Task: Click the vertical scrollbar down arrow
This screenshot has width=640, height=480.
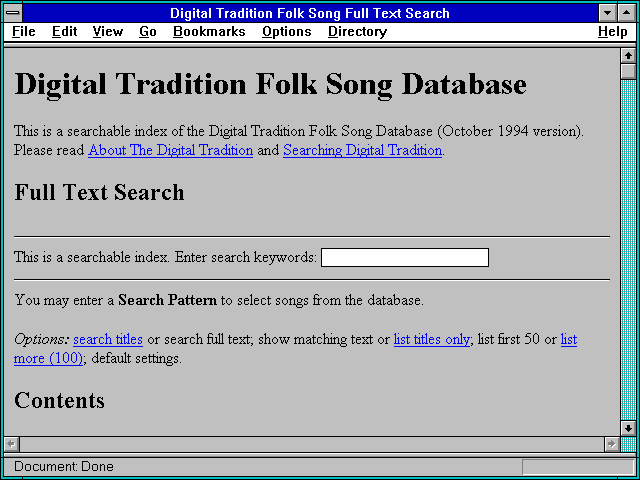Action: click(628, 428)
